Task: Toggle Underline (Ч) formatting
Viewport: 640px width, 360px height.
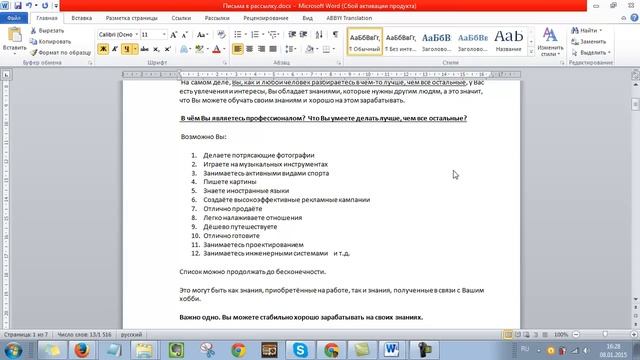Action: click(126, 49)
